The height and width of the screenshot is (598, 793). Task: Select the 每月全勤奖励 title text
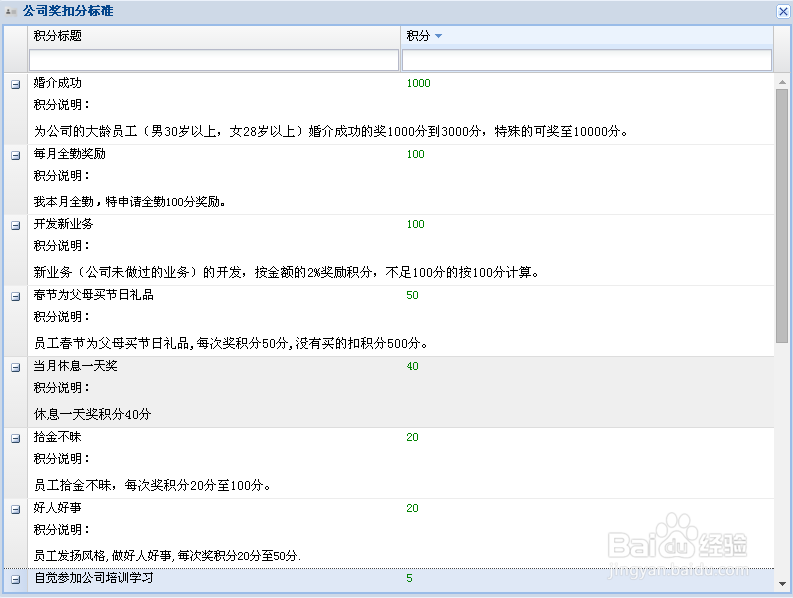[x=70, y=154]
